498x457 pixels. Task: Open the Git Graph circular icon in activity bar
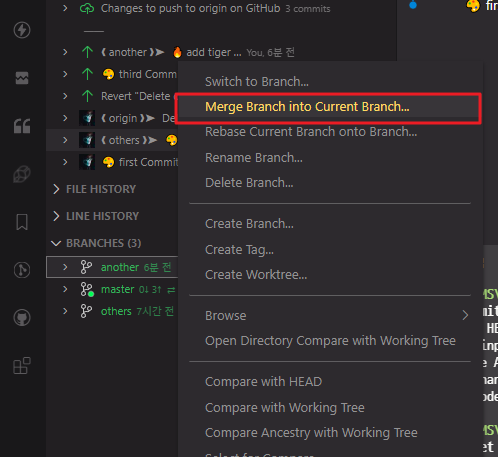[x=22, y=270]
